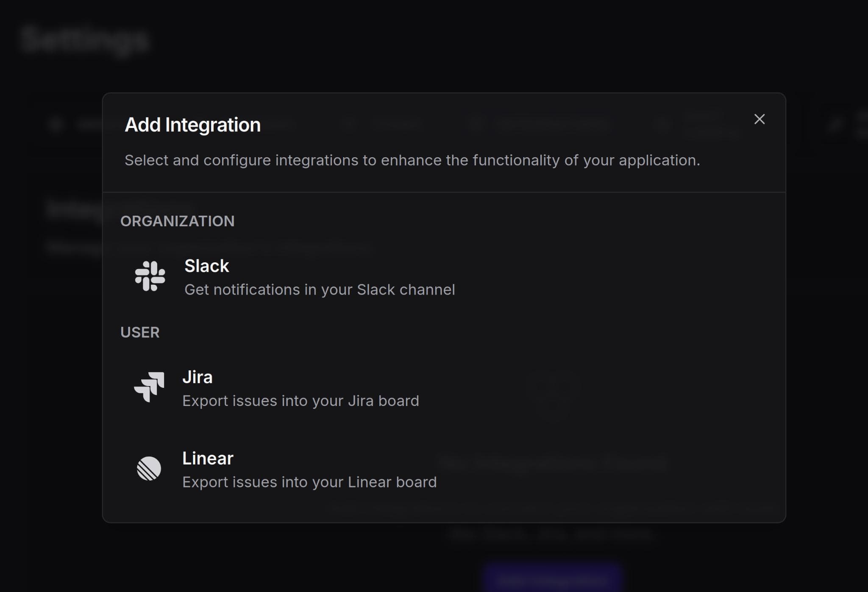Click 'Get notifications in your Slack channel' text
The width and height of the screenshot is (868, 592).
click(320, 290)
